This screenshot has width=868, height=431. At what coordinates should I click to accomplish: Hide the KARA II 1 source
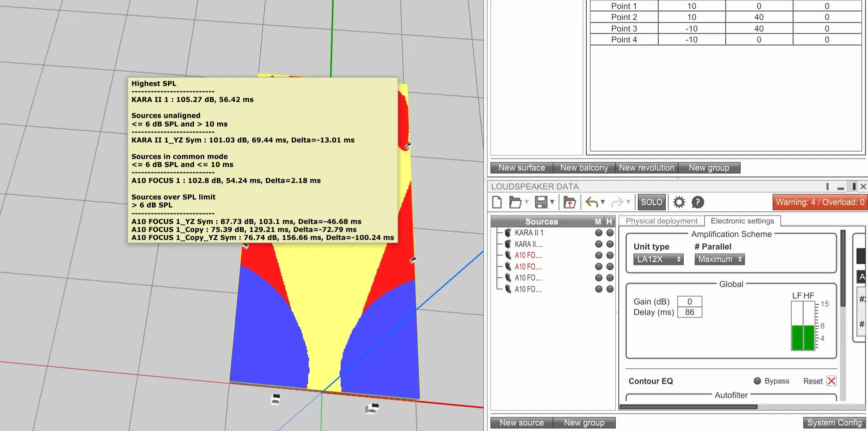pos(610,232)
